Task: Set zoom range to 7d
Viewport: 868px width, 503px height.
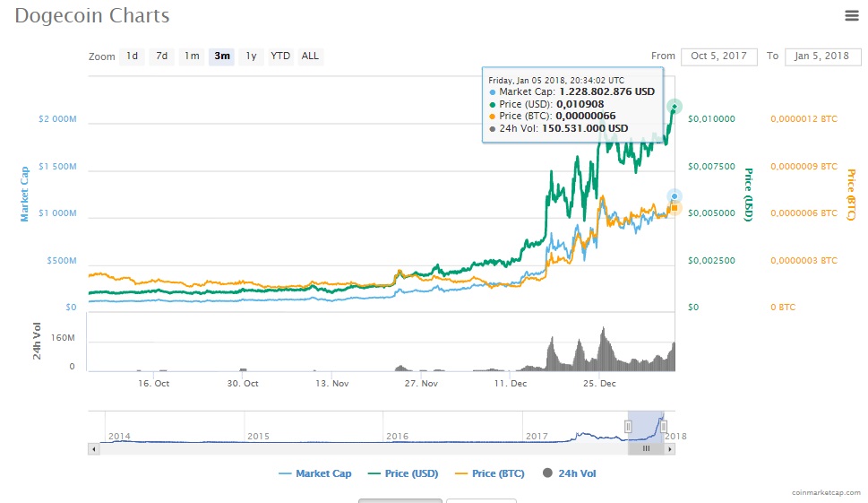Action: pyautogui.click(x=161, y=56)
